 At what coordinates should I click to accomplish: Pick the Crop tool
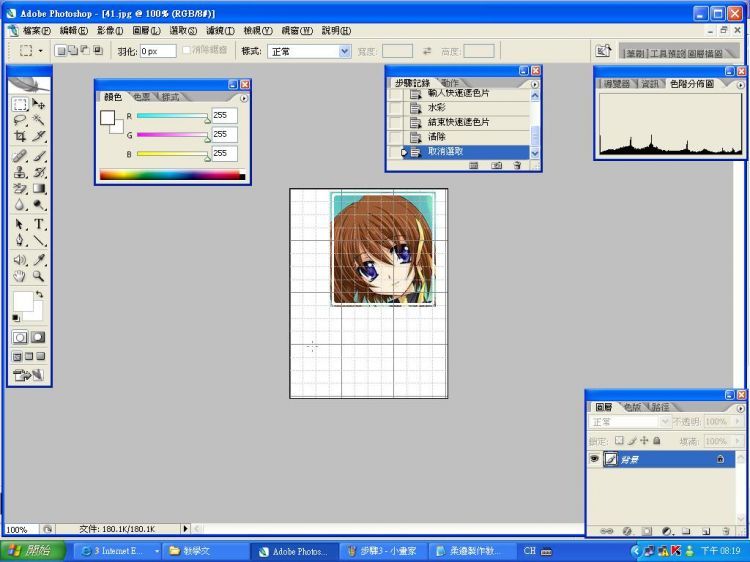click(20, 136)
